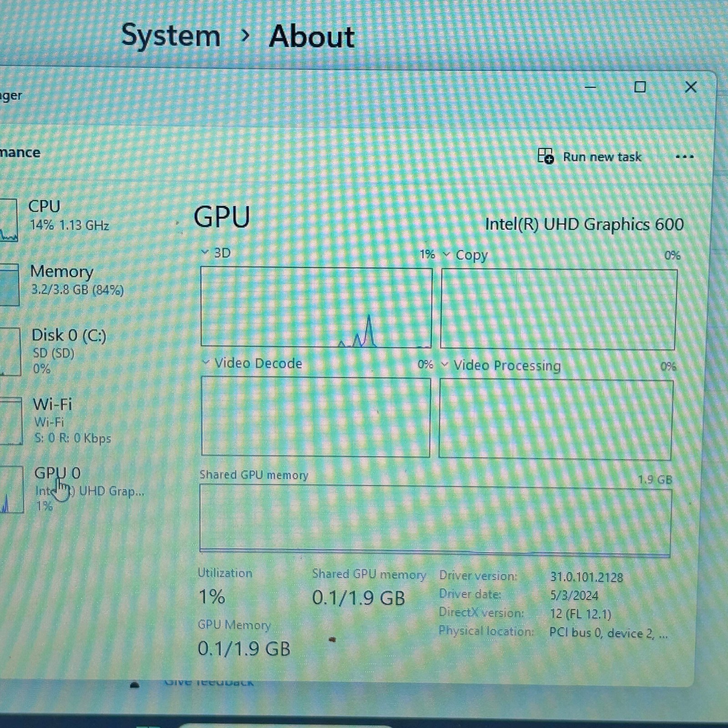Click PCI bus 0, device 2 location

608,633
